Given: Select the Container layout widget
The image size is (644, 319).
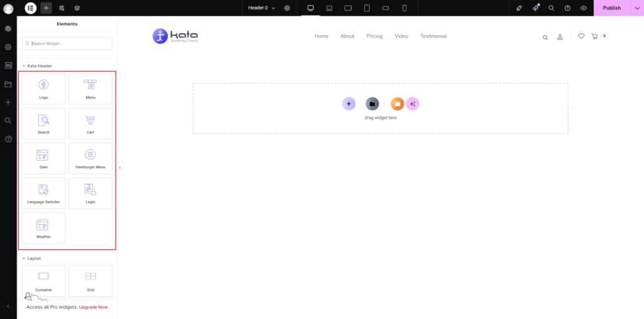Looking at the screenshot, I should tap(43, 281).
